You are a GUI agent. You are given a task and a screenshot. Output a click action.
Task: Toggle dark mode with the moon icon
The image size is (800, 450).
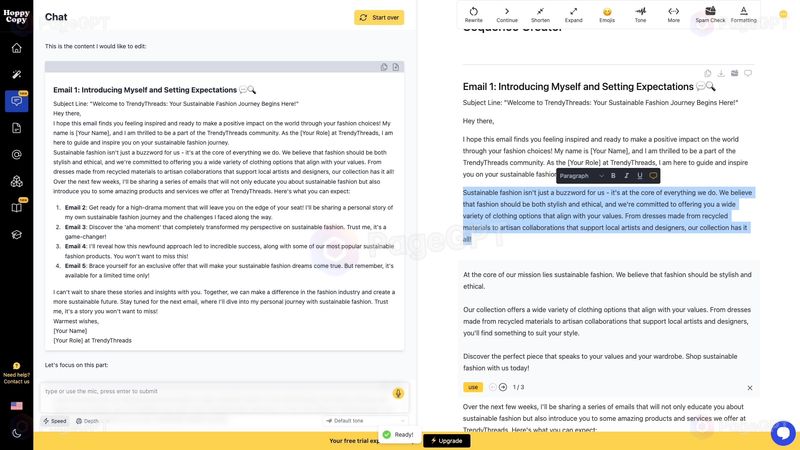16,433
